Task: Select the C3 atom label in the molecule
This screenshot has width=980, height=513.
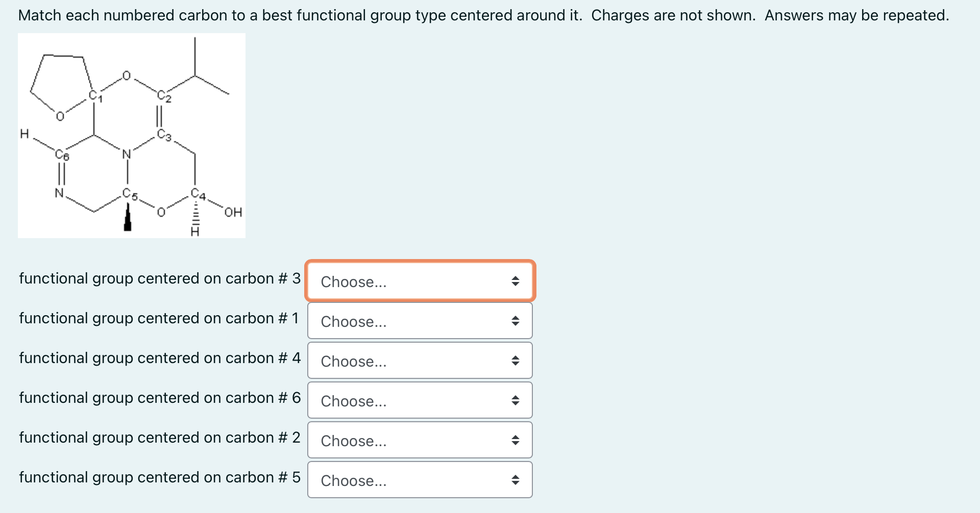Action: [164, 135]
